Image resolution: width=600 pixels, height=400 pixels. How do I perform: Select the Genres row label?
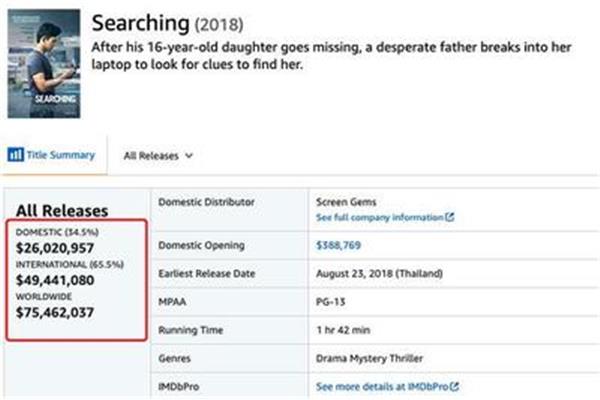[x=174, y=358]
